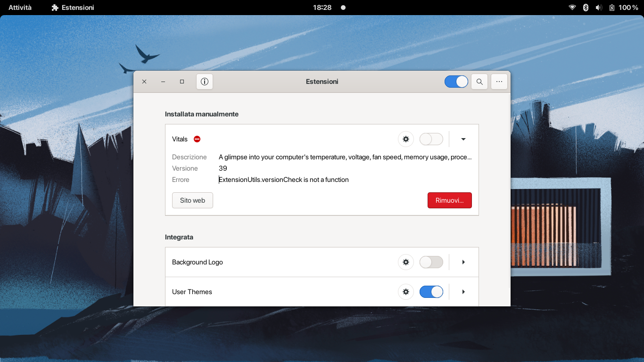Open Background Logo settings gear
644x362 pixels.
pos(405,262)
